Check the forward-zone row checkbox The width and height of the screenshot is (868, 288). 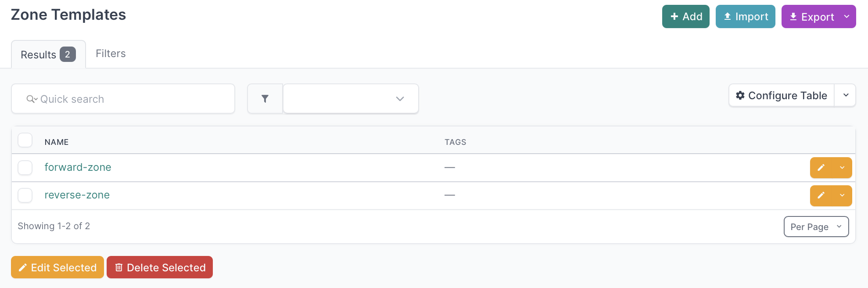[25, 168]
